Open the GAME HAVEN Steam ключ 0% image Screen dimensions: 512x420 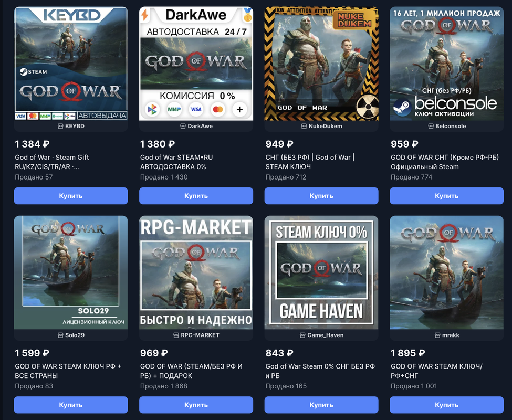pyautogui.click(x=321, y=272)
